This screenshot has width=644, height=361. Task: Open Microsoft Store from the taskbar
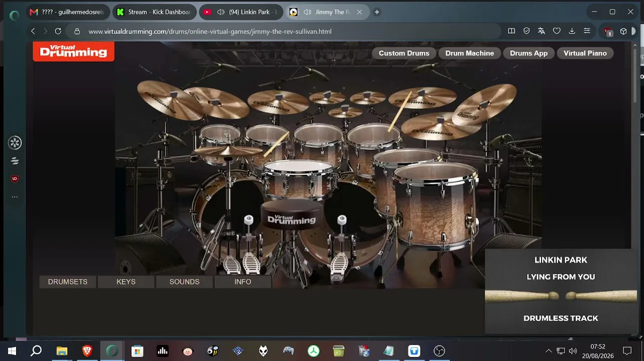click(x=138, y=351)
